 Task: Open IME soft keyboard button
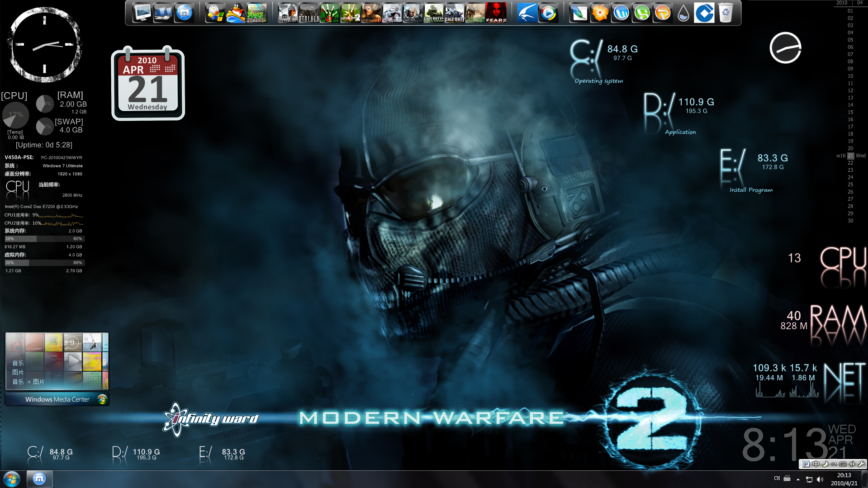843,464
